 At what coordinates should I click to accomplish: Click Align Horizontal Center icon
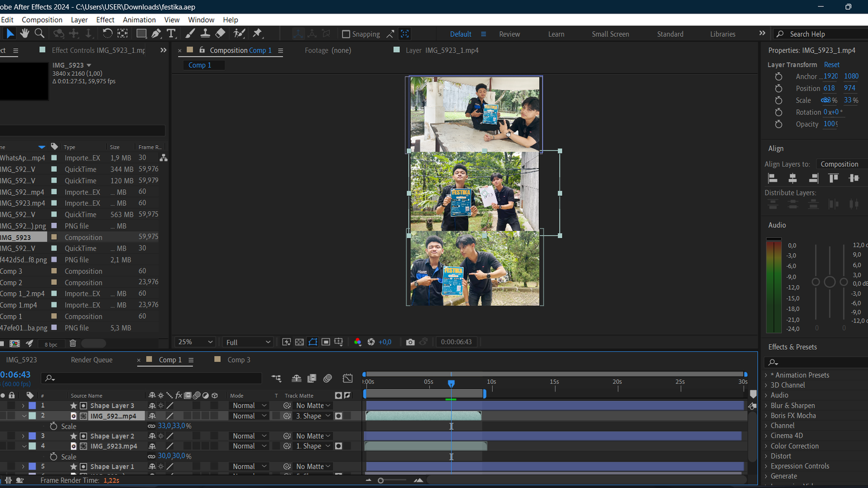pos(793,178)
